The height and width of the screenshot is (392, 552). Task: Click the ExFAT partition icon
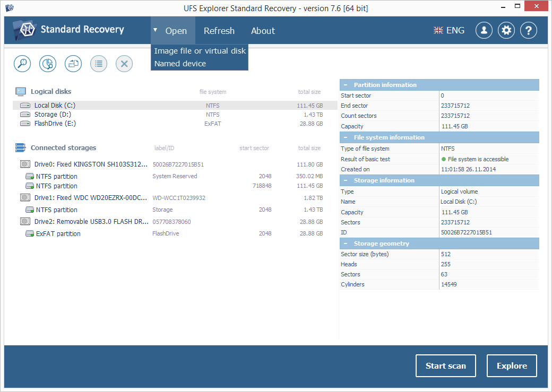(30, 233)
